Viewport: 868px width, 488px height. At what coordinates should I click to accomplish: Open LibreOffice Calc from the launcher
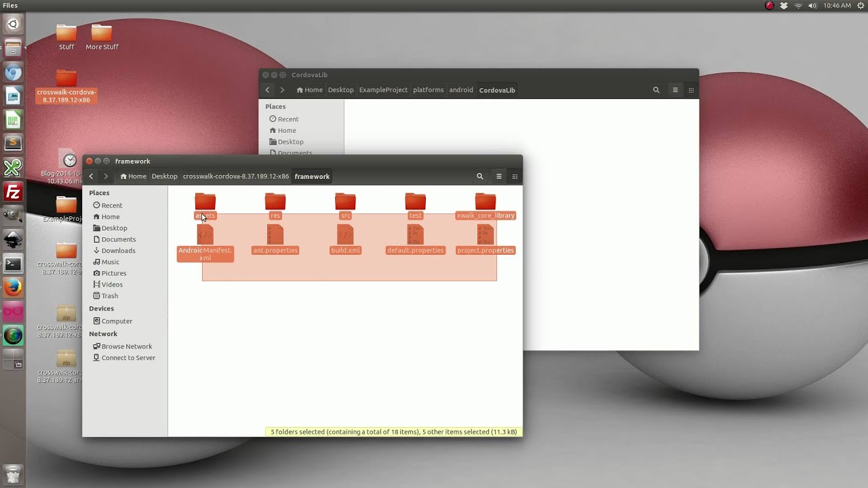13,120
